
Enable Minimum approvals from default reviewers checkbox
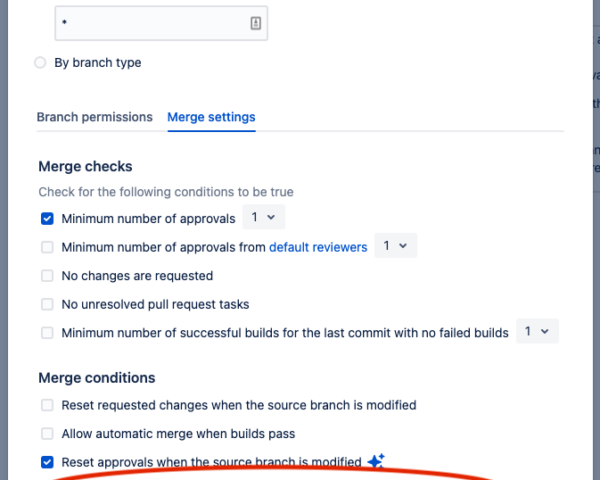coord(47,247)
